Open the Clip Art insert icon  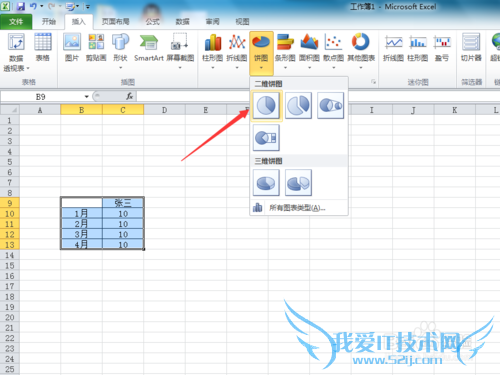tap(96, 43)
